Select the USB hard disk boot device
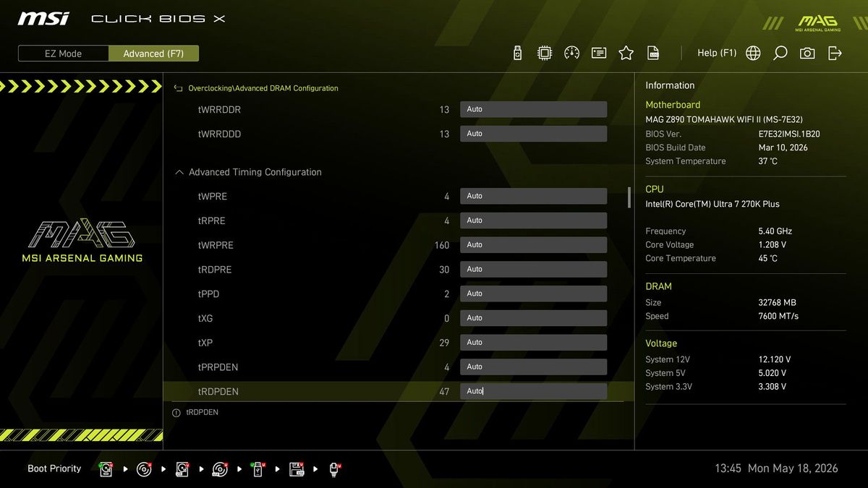Viewport: 868px width, 488px height. (182, 469)
